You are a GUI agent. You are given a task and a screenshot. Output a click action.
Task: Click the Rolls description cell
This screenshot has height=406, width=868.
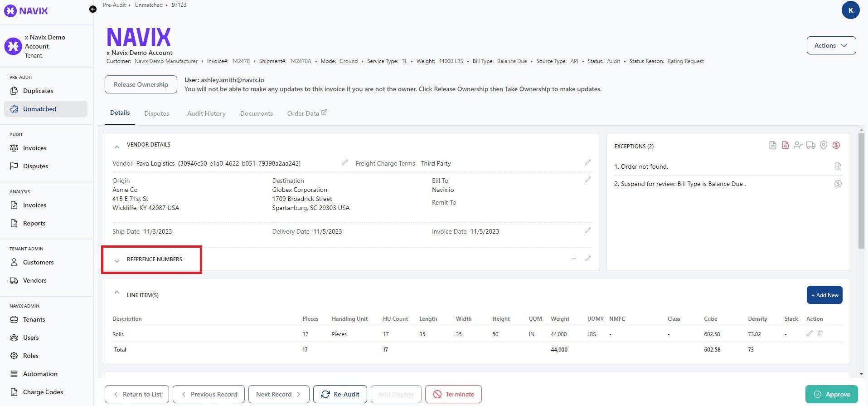118,334
